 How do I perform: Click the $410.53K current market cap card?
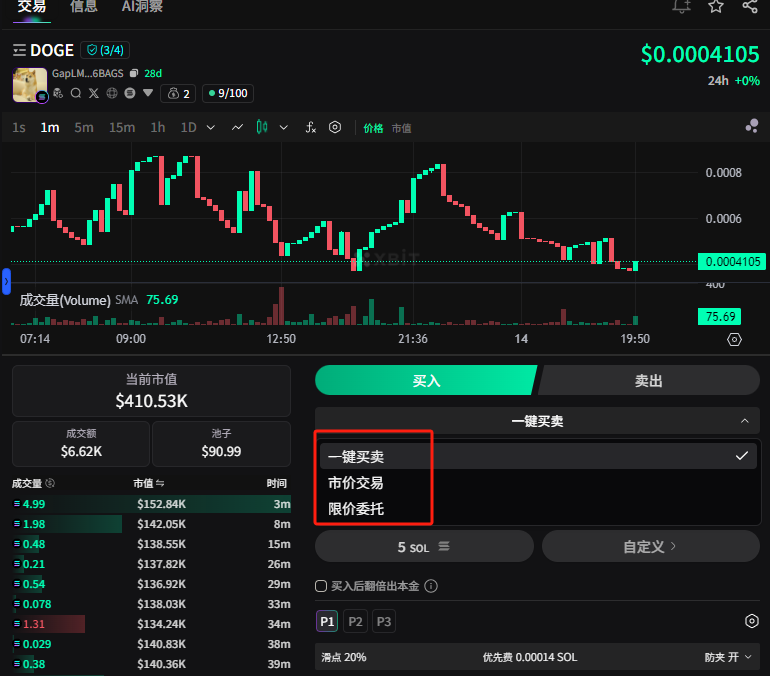tap(151, 391)
